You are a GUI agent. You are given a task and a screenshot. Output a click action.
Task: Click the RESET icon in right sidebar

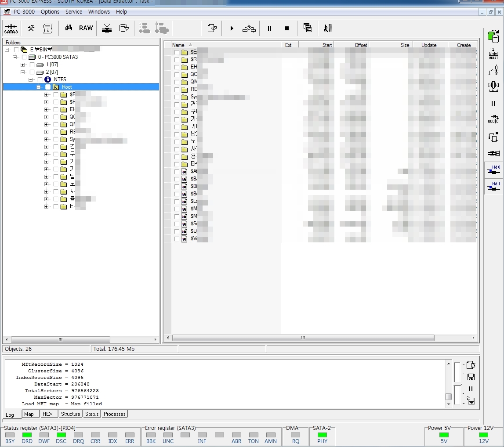click(493, 53)
